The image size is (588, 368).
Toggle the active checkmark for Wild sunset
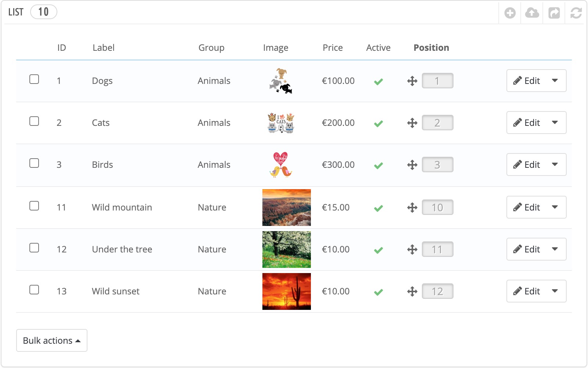(379, 292)
